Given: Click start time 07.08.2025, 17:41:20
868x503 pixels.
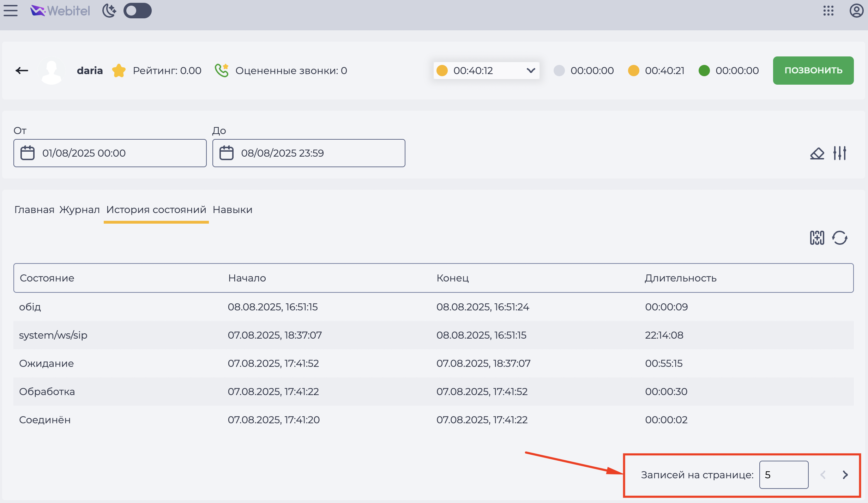Looking at the screenshot, I should click(273, 420).
